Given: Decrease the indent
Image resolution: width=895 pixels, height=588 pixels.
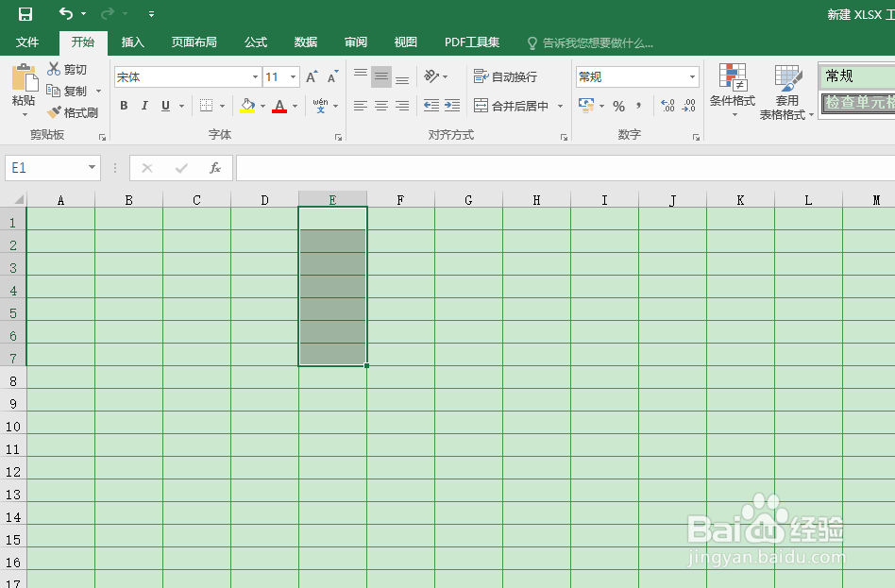Looking at the screenshot, I should click(x=431, y=106).
